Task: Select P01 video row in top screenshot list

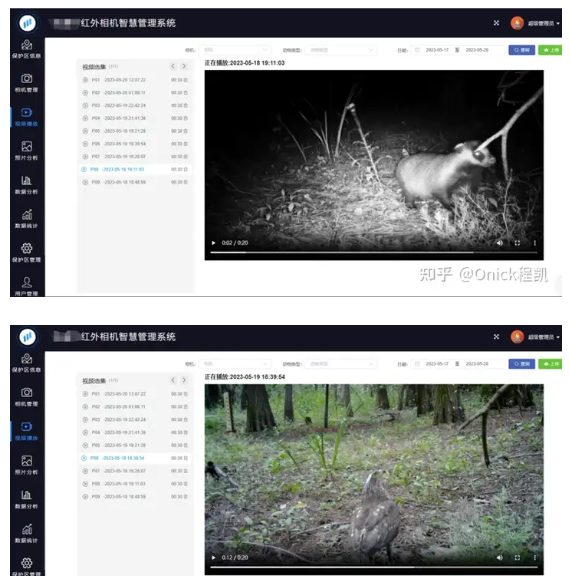Action: tap(135, 80)
